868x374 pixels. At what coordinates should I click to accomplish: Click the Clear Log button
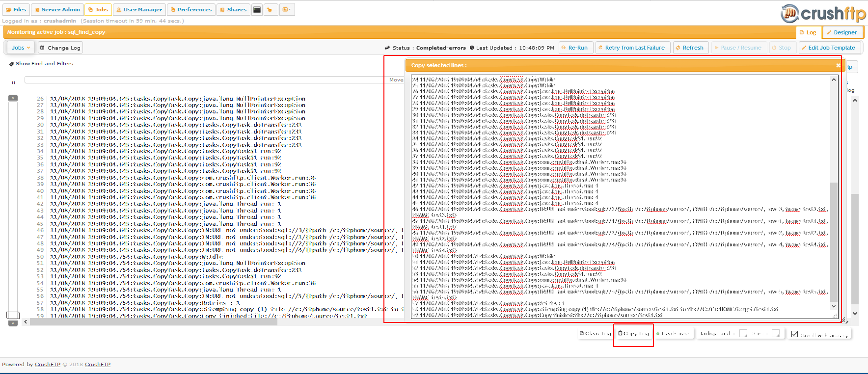(595, 334)
